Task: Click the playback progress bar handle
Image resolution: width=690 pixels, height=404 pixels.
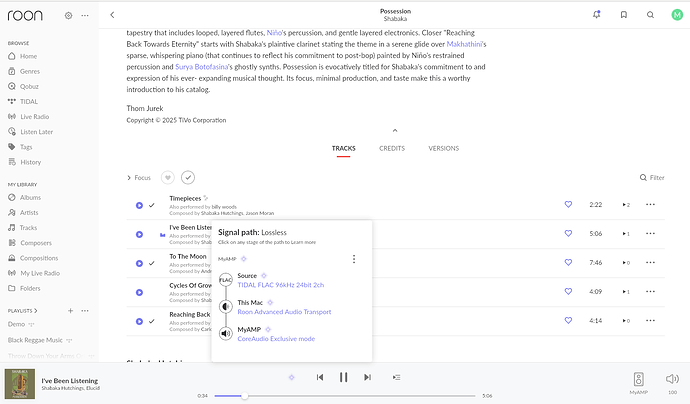Action: 245,396
